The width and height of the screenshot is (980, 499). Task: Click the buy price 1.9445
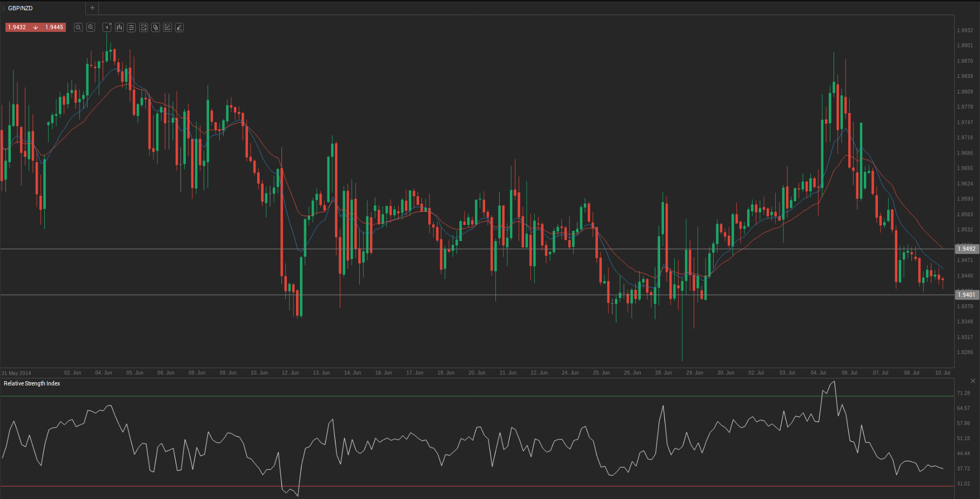coord(54,27)
